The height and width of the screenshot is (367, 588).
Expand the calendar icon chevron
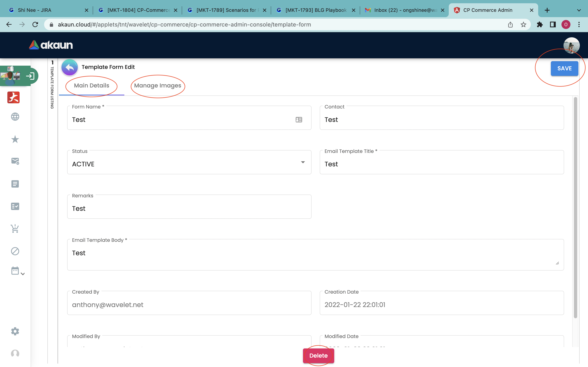point(23,274)
